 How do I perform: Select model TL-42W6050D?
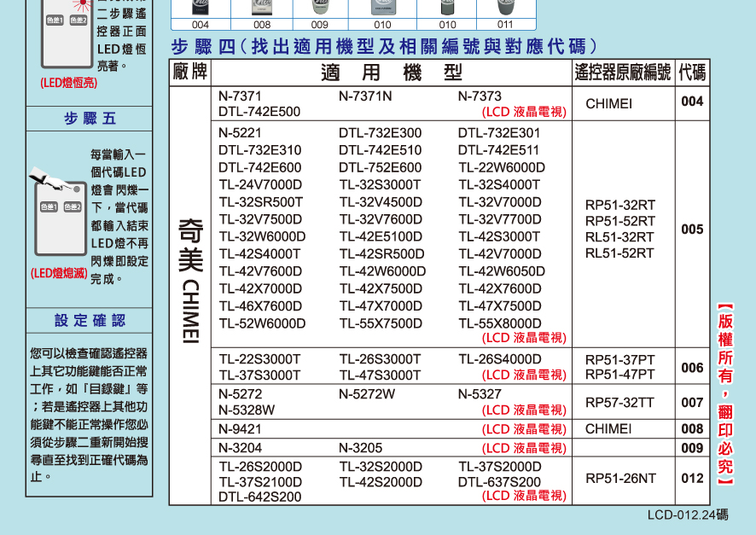click(502, 271)
